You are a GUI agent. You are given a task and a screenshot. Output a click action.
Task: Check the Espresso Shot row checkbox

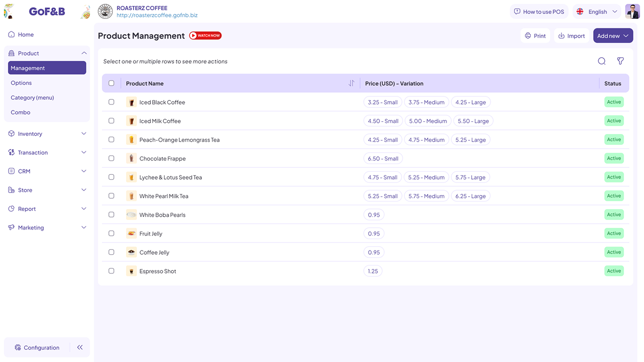coord(112,271)
